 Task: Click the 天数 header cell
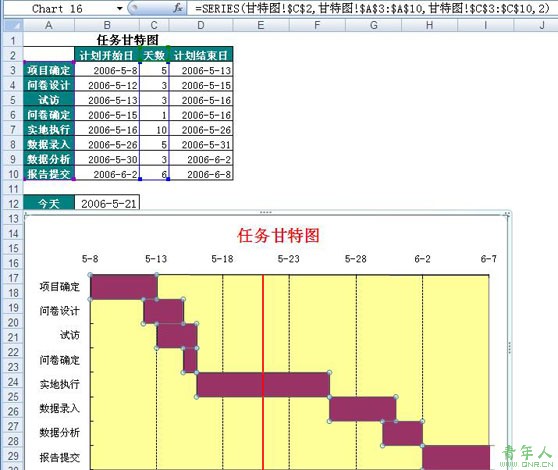(x=154, y=55)
